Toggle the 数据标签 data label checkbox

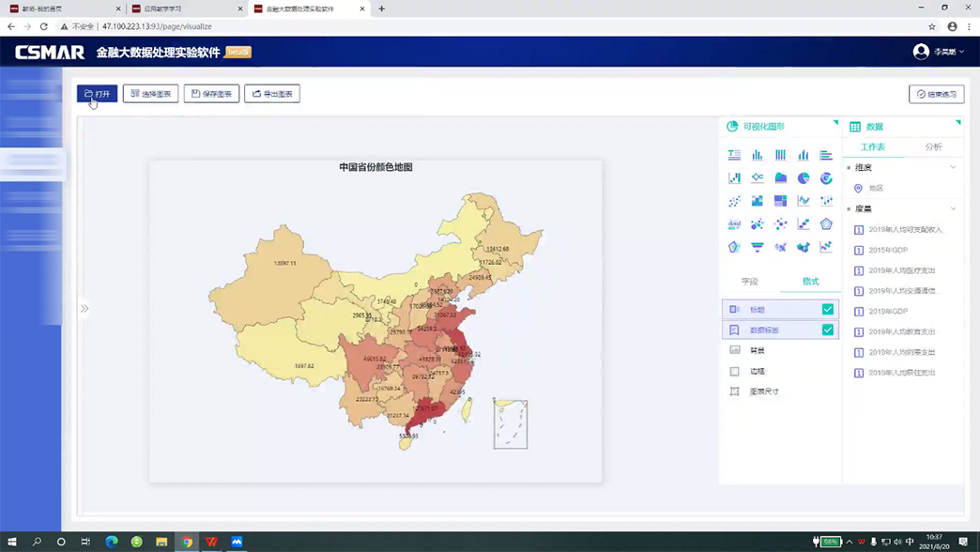point(828,330)
